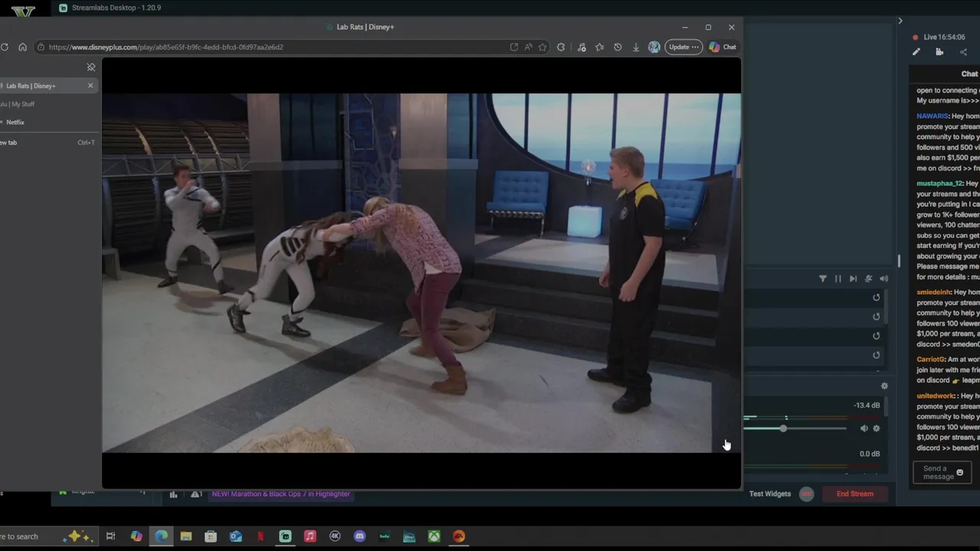Open the -13.4 dB source settings gear
This screenshot has width=980, height=551.
(x=877, y=429)
